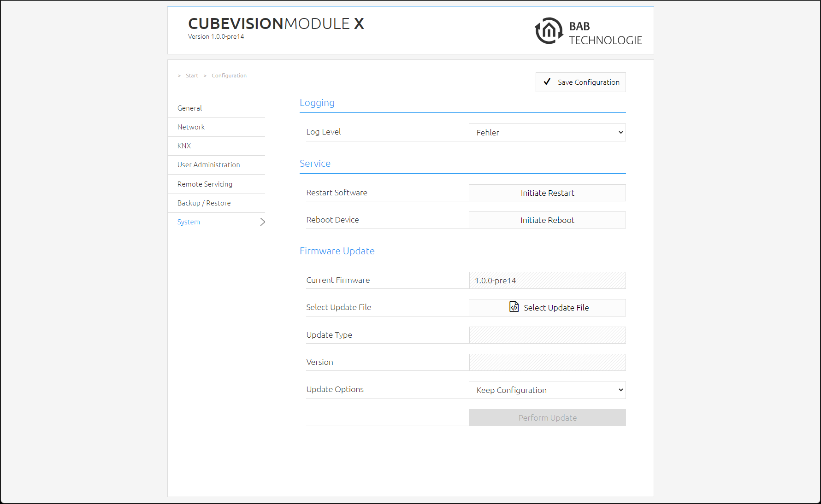Click the Perform Update button
Viewport: 821px width, 504px height.
point(547,417)
